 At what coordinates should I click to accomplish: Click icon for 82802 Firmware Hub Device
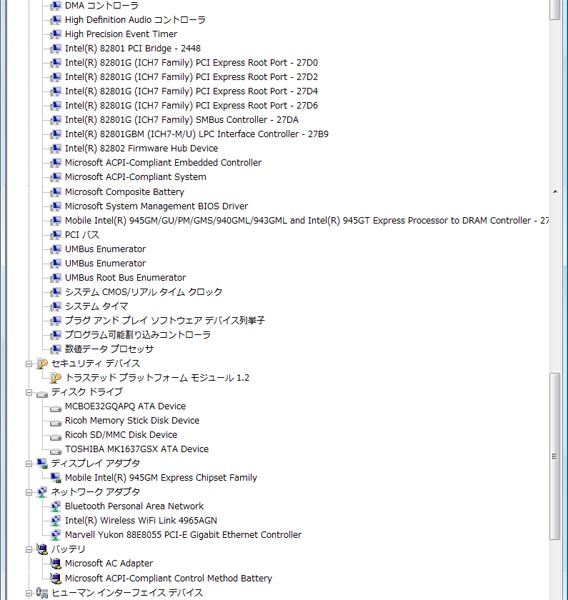(55, 148)
